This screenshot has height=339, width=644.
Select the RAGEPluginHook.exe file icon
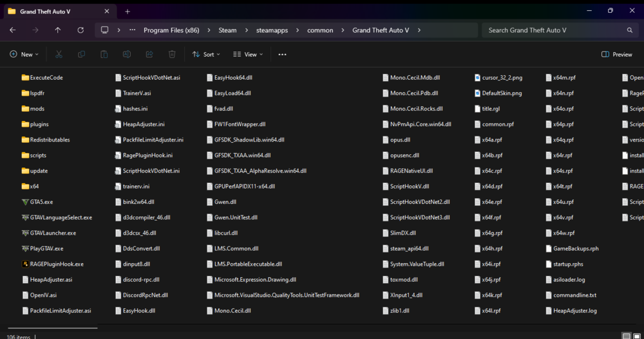pyautogui.click(x=25, y=264)
